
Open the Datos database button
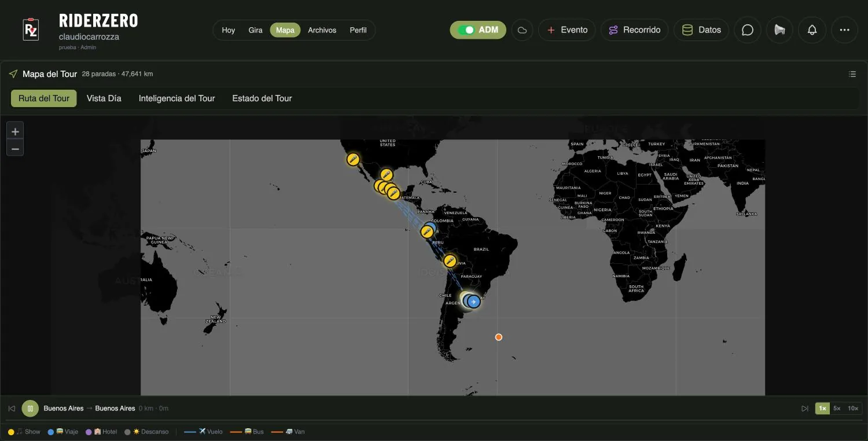coord(701,30)
